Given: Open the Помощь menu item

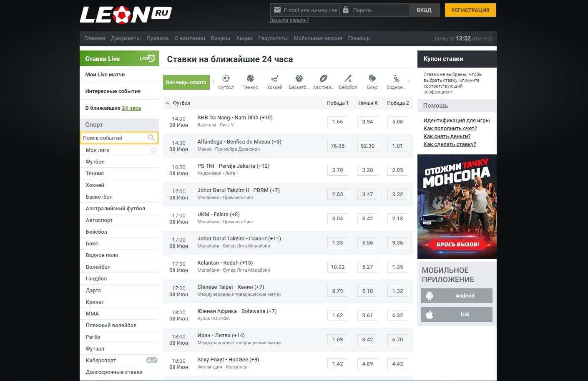Looking at the screenshot, I should pos(359,38).
